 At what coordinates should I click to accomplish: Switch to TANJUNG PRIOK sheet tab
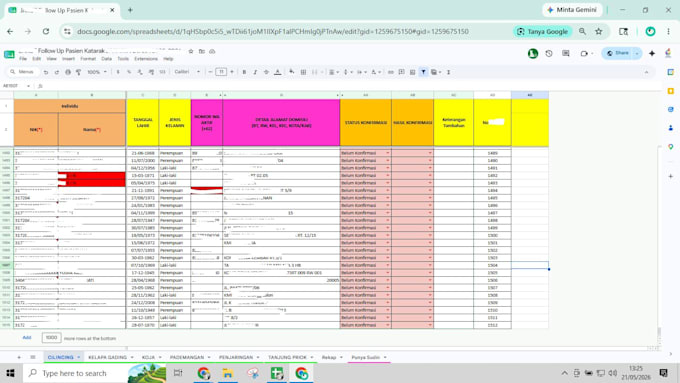tap(287, 357)
